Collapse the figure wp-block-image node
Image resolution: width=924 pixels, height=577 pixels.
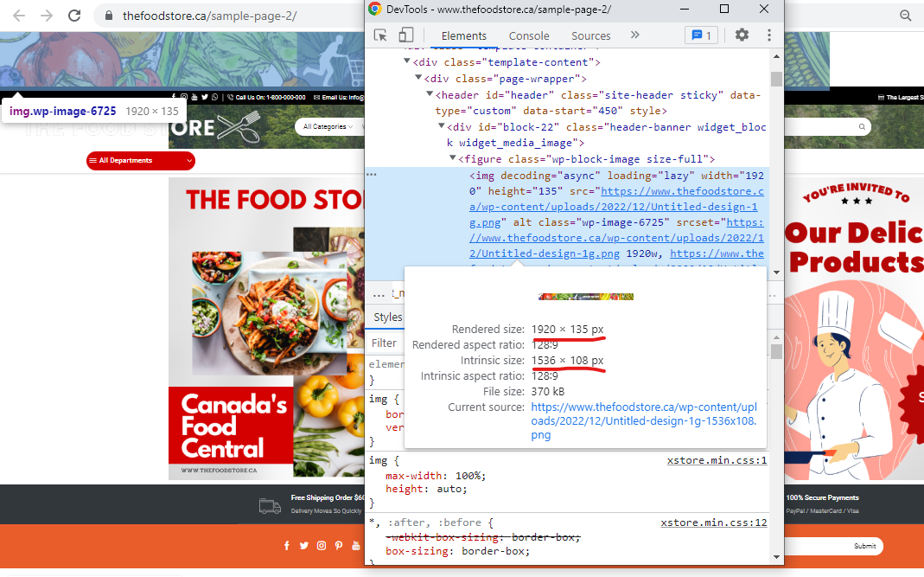pos(453,157)
